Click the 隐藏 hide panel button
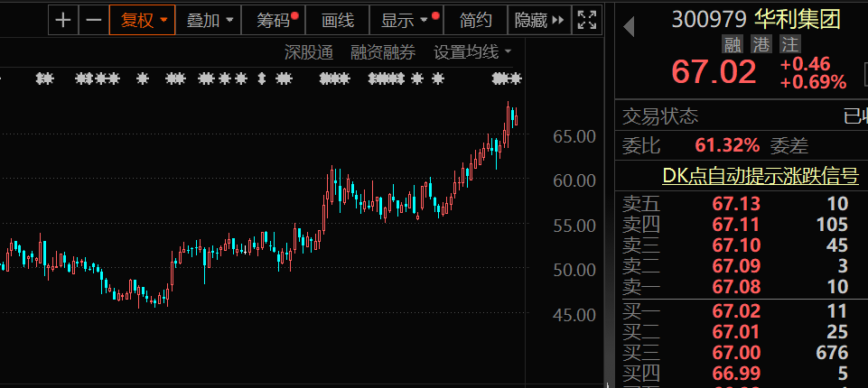868x388 pixels. click(x=538, y=20)
